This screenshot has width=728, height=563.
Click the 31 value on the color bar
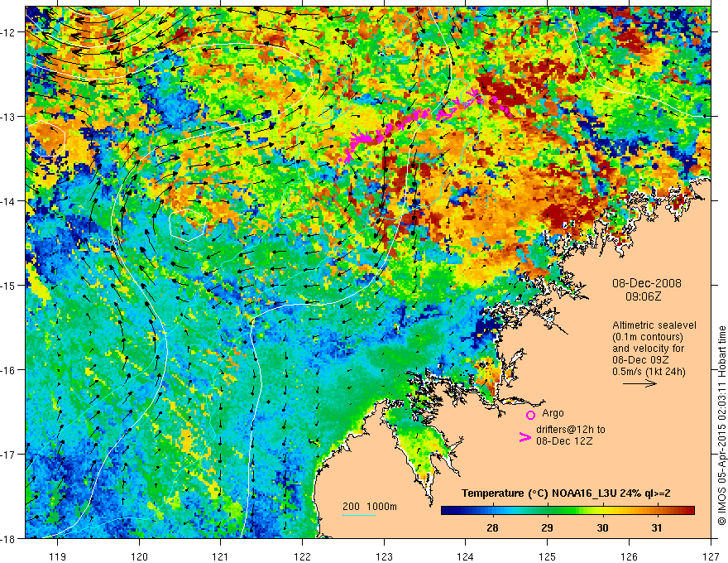pos(657,528)
